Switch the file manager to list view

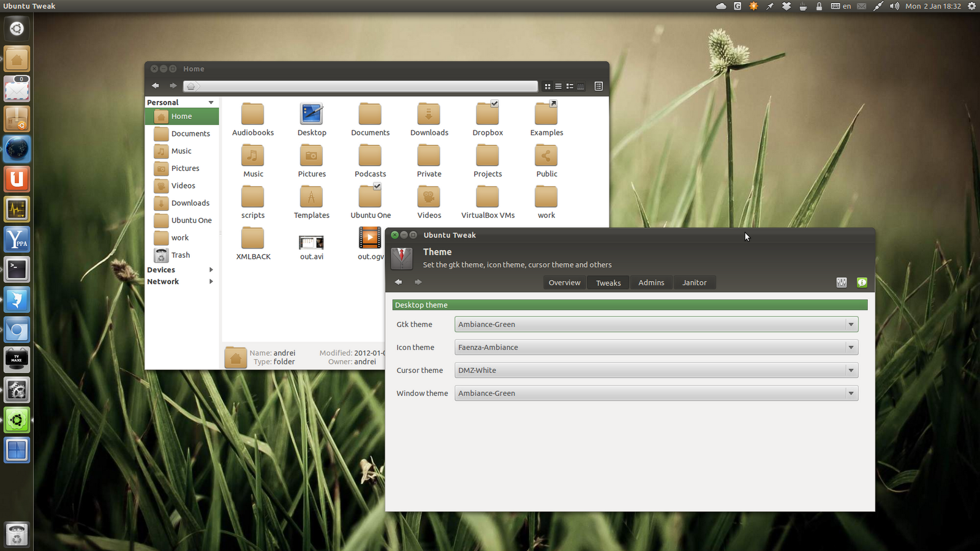point(558,86)
